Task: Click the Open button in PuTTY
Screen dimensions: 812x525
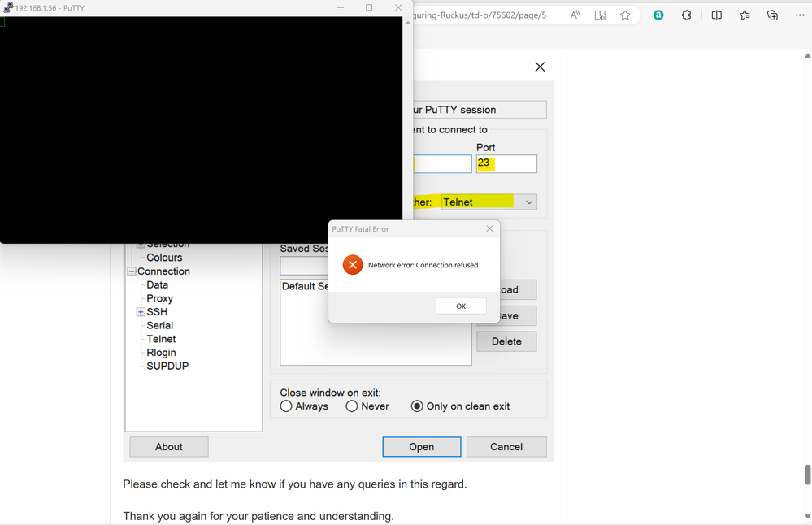Action: [421, 447]
